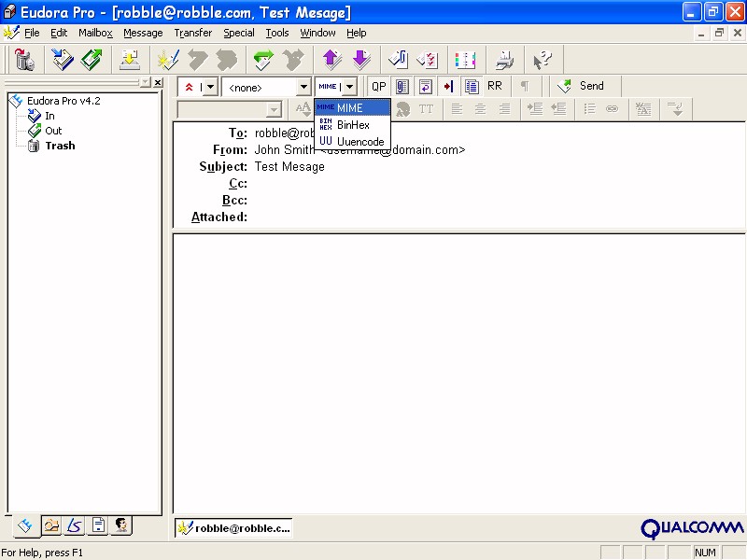Click the MIME attachment encoding dropdown arrow
Screen dimensions: 747x560
click(x=349, y=87)
